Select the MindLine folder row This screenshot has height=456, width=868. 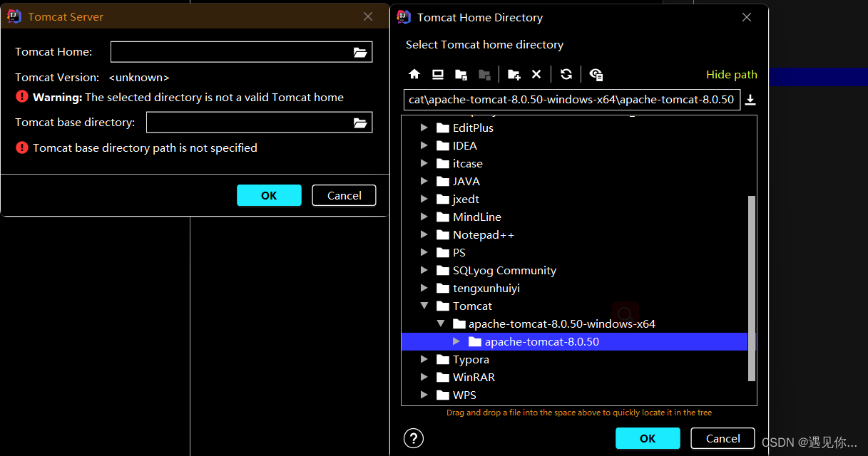coord(574,217)
